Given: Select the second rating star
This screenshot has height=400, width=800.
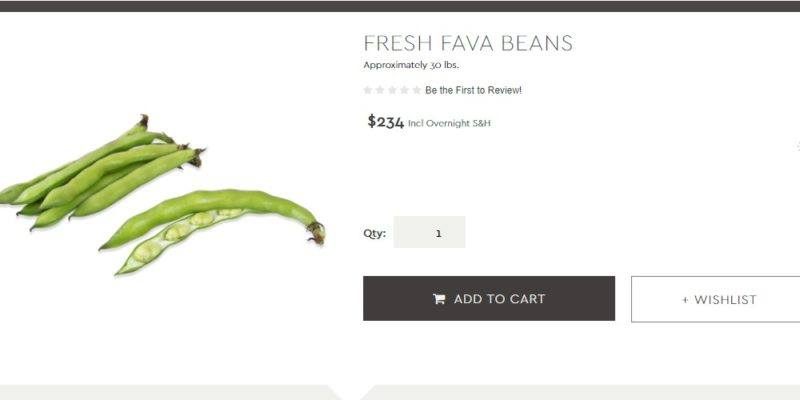Looking at the screenshot, I should [380, 90].
